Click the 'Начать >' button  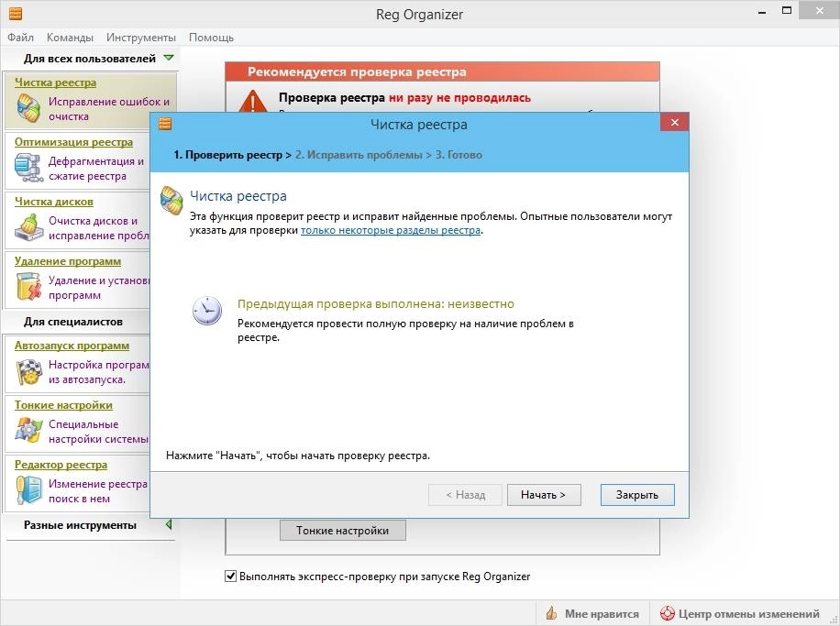544,495
